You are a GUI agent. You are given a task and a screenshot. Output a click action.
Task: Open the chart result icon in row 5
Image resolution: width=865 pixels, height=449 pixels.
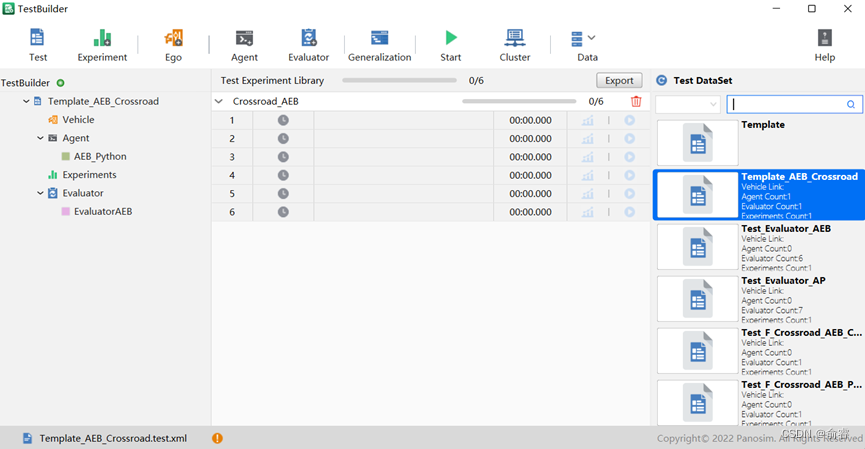pyautogui.click(x=588, y=194)
